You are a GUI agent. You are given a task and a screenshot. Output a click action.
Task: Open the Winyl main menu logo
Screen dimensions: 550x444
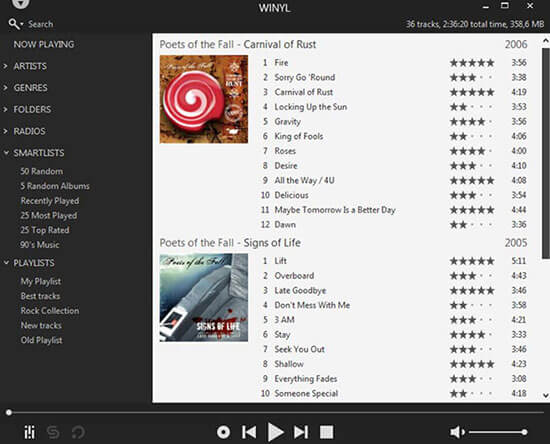(20, 4)
